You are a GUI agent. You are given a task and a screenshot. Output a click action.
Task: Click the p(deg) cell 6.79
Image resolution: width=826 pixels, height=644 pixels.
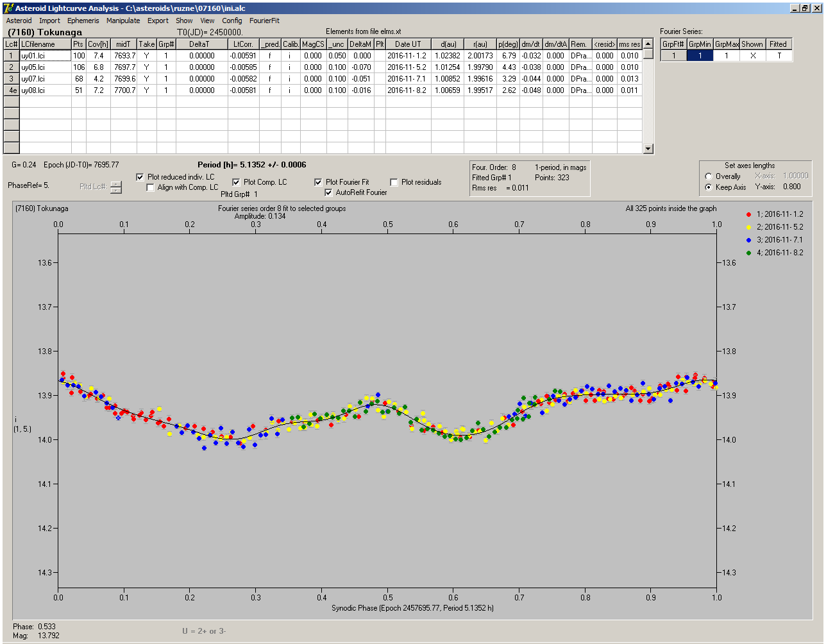(x=508, y=56)
